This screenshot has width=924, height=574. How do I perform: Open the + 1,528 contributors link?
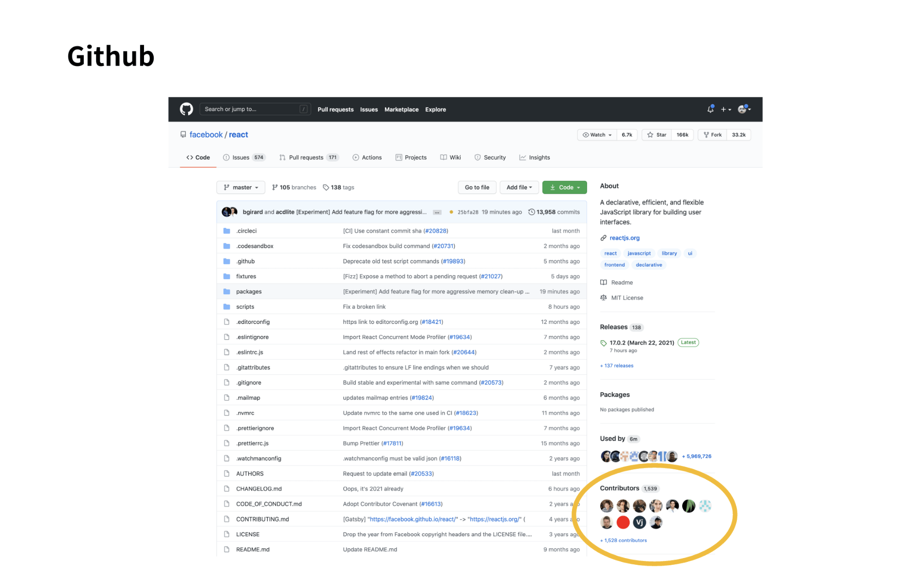click(x=623, y=541)
